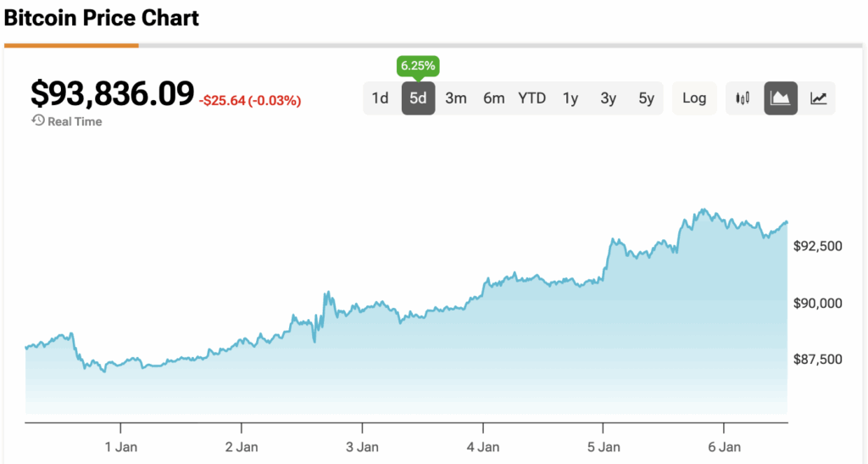
Task: Show the 3y price history
Action: click(609, 98)
